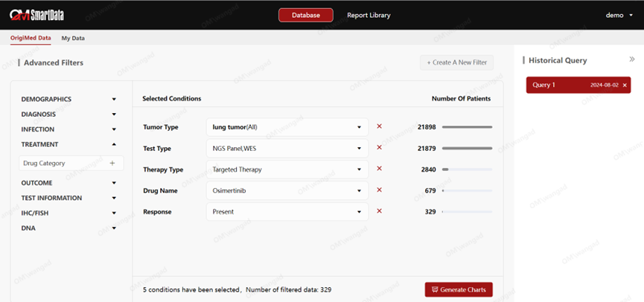Click the 329 Response patient count

coord(430,212)
